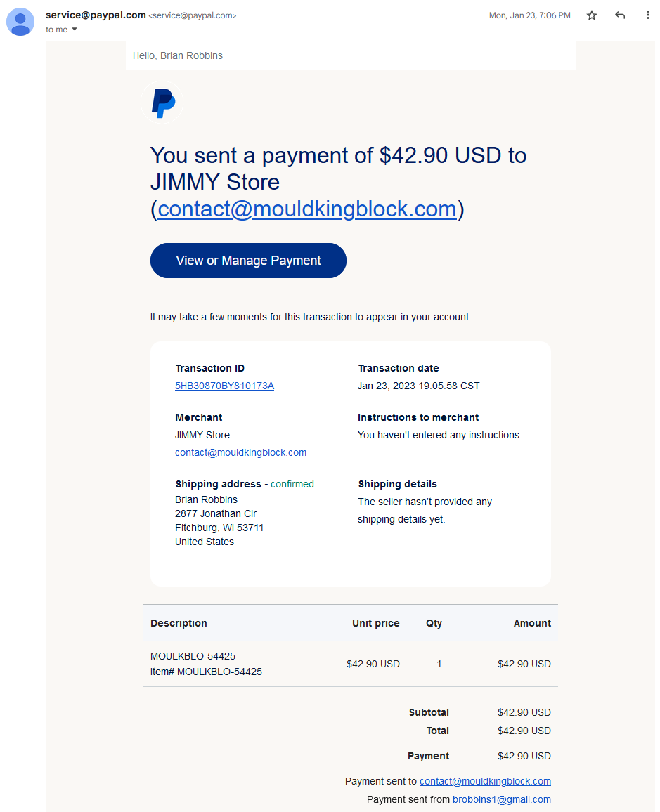Click the sender name service@paypal.com
The width and height of the screenshot is (660, 812).
96,15
